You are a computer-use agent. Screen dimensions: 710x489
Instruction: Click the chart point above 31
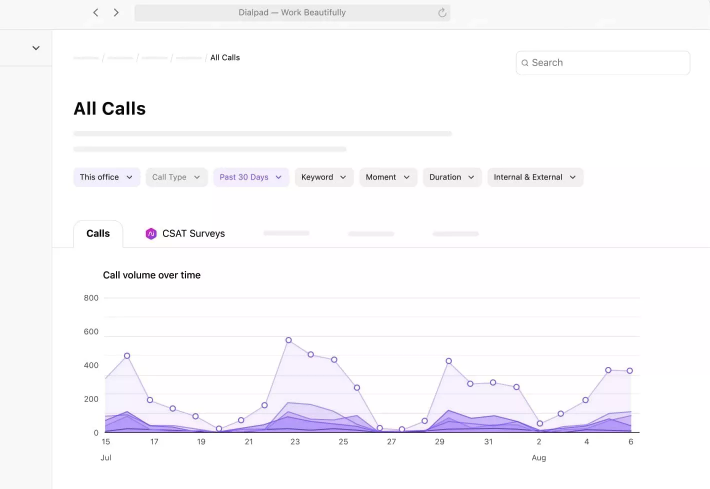pyautogui.click(x=493, y=383)
